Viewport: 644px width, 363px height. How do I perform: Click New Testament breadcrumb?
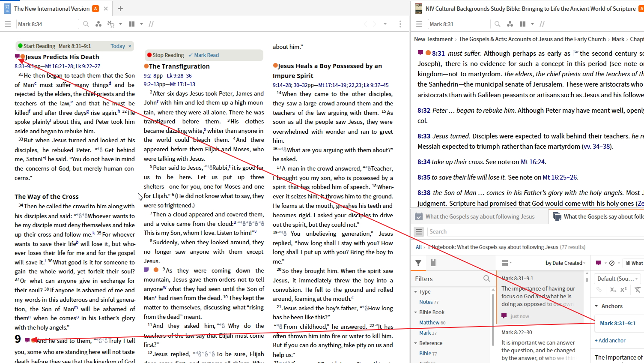[433, 39]
